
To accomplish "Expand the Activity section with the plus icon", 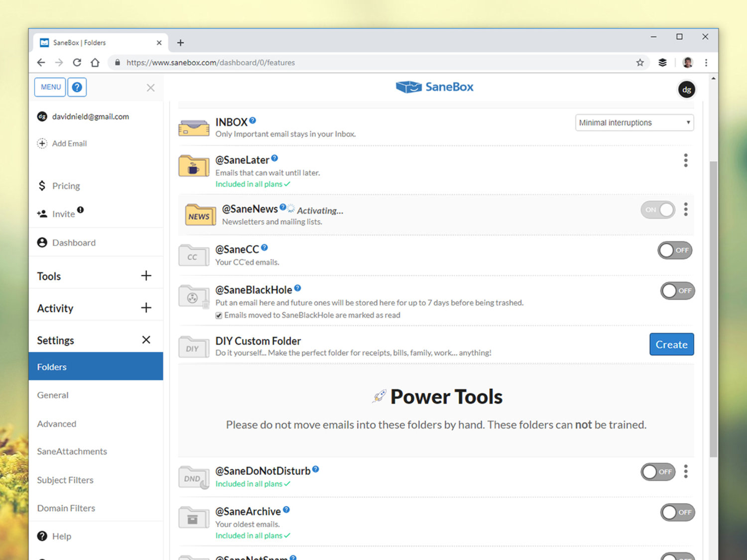I will coord(146,308).
